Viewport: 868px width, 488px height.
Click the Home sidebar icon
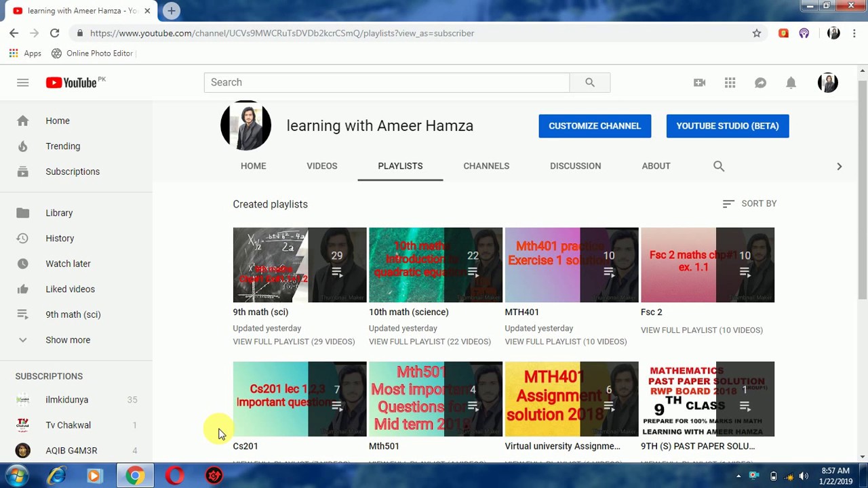pyautogui.click(x=22, y=121)
